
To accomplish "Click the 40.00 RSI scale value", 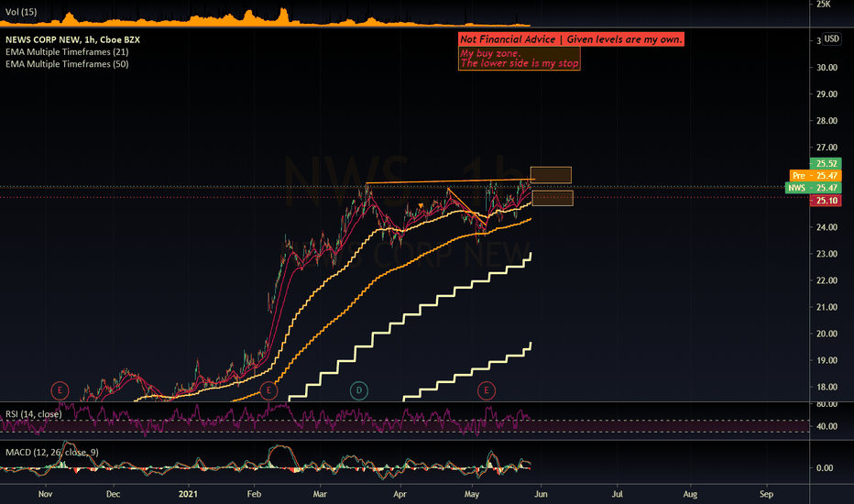I will coord(827,427).
